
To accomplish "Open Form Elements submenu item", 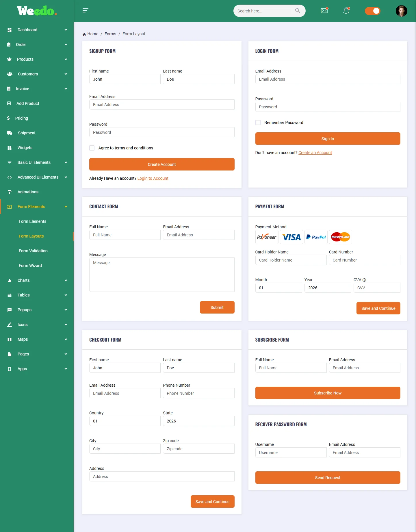I will click(32, 221).
